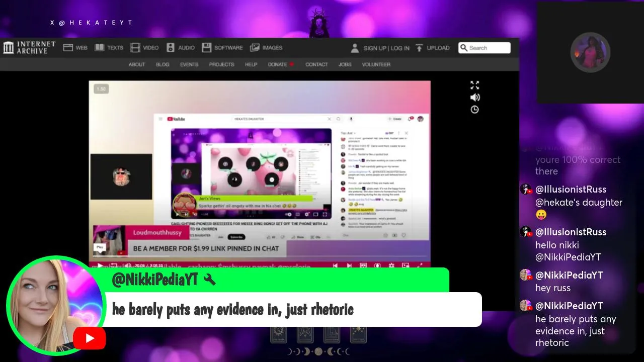Click fullscreen in archive control bar
The height and width of the screenshot is (362, 644).
point(419,265)
